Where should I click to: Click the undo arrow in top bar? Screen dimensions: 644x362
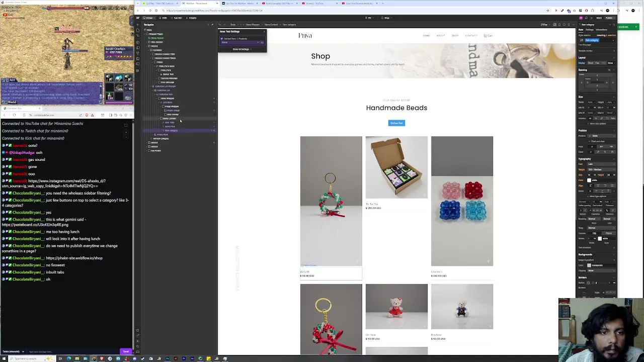tap(220, 25)
